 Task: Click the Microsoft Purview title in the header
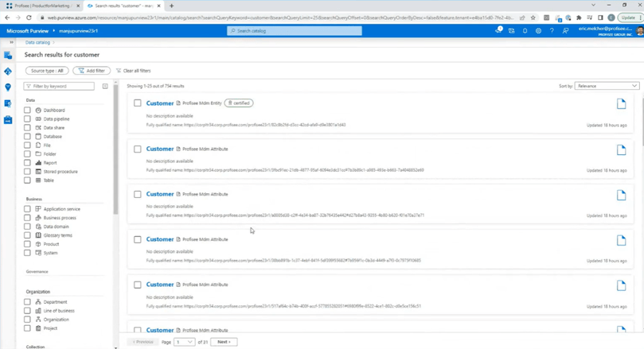[x=28, y=31]
